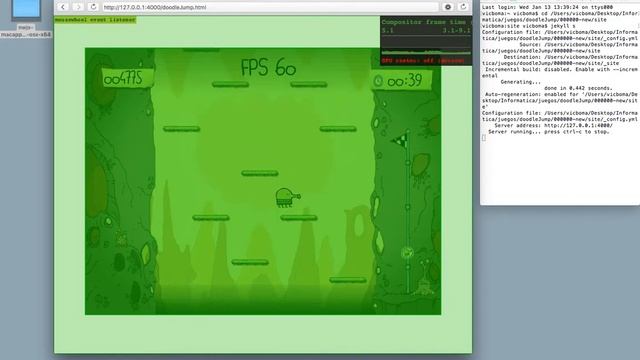The width and height of the screenshot is (640, 360).
Task: Open the macapp osx-x64 folder on the desktop
Action: 26,18
